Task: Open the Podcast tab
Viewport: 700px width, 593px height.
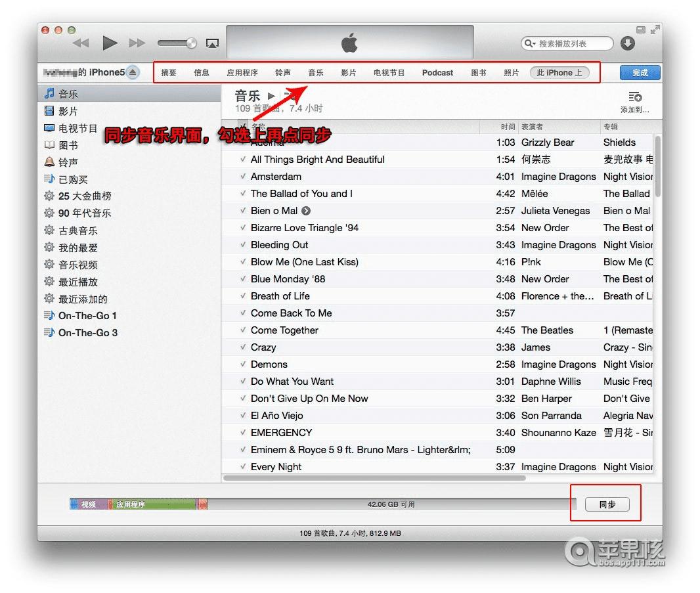Action: tap(437, 73)
